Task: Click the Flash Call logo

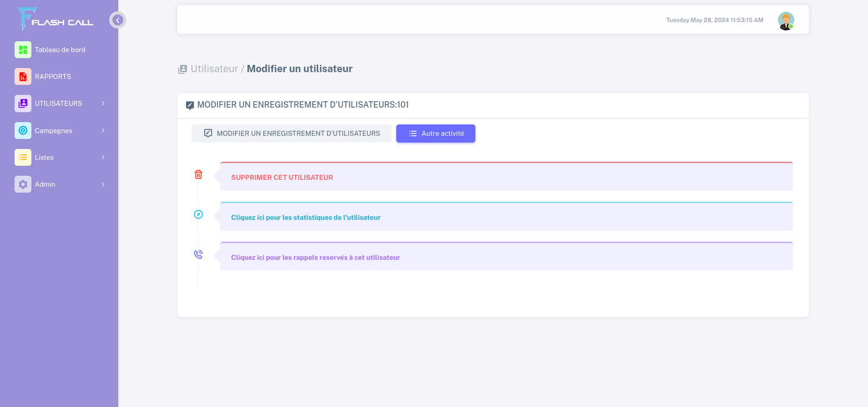Action: tap(55, 19)
